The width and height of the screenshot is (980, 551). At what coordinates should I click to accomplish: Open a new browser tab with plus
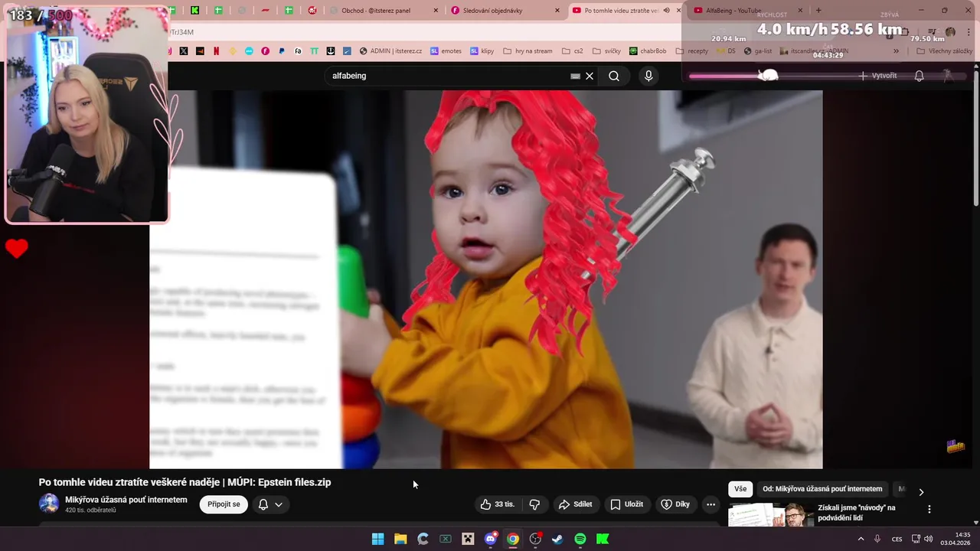pyautogui.click(x=818, y=11)
